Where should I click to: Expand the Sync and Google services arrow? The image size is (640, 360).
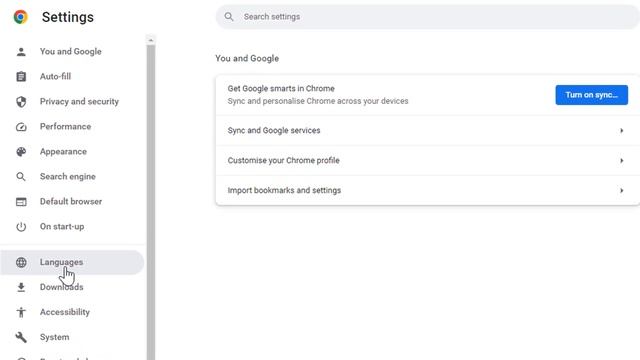(622, 131)
